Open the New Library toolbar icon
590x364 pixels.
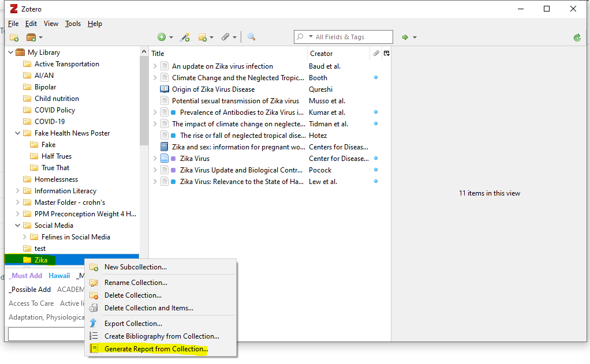click(x=31, y=37)
